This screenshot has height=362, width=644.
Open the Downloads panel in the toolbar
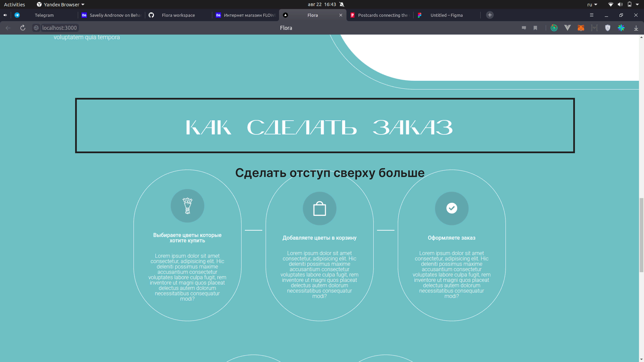click(636, 28)
